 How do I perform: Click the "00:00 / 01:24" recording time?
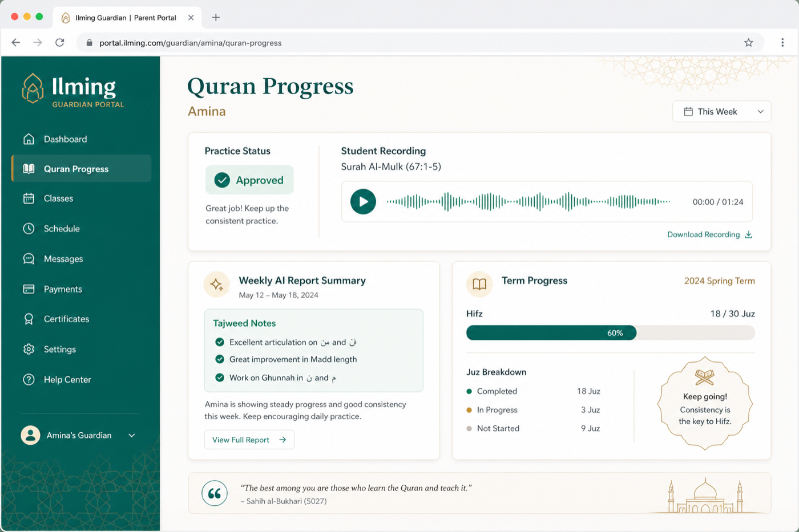pos(718,202)
